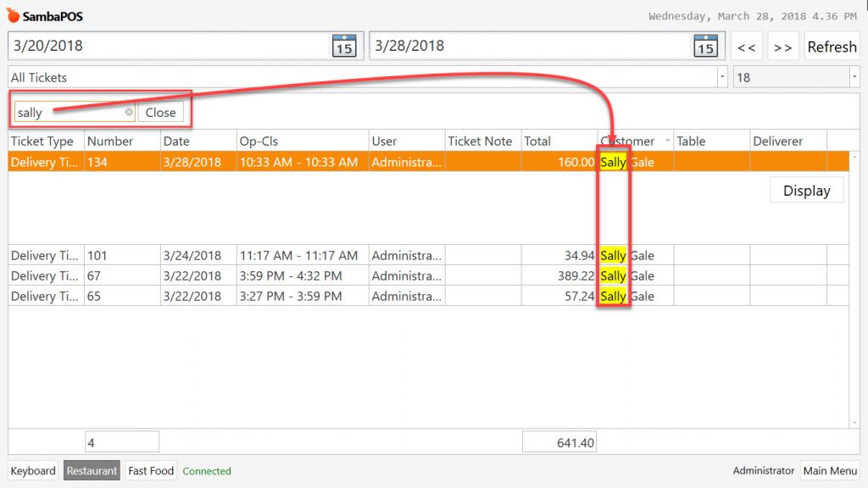The image size is (868, 488).
Task: Click time 3:27 PM - 3:59 PM cell
Action: tap(303, 296)
